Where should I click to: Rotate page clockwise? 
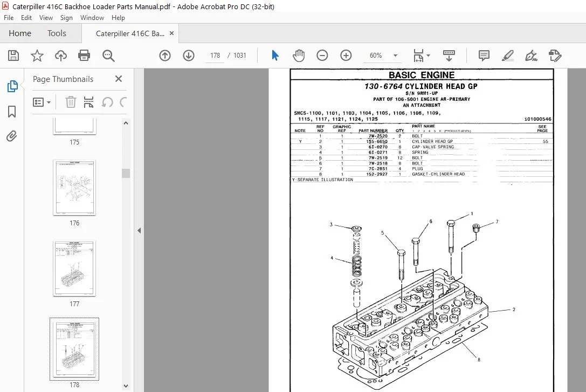(x=123, y=102)
